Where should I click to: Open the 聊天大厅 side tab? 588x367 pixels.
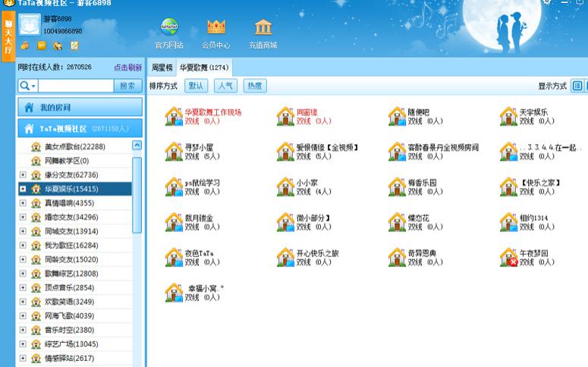click(8, 36)
